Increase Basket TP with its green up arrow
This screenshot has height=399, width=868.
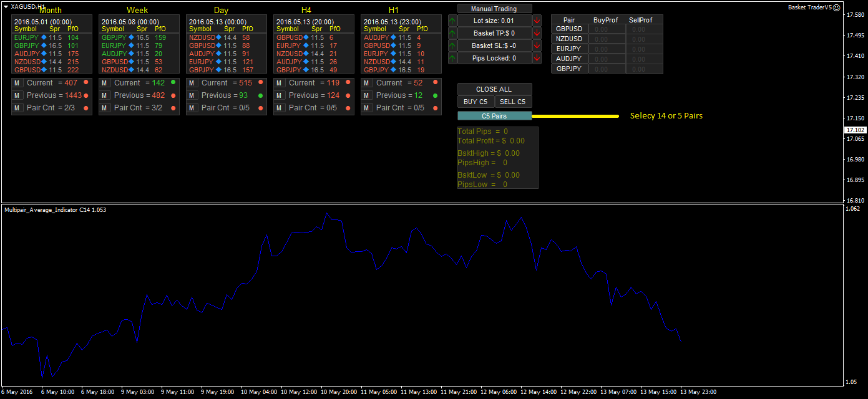[452, 33]
